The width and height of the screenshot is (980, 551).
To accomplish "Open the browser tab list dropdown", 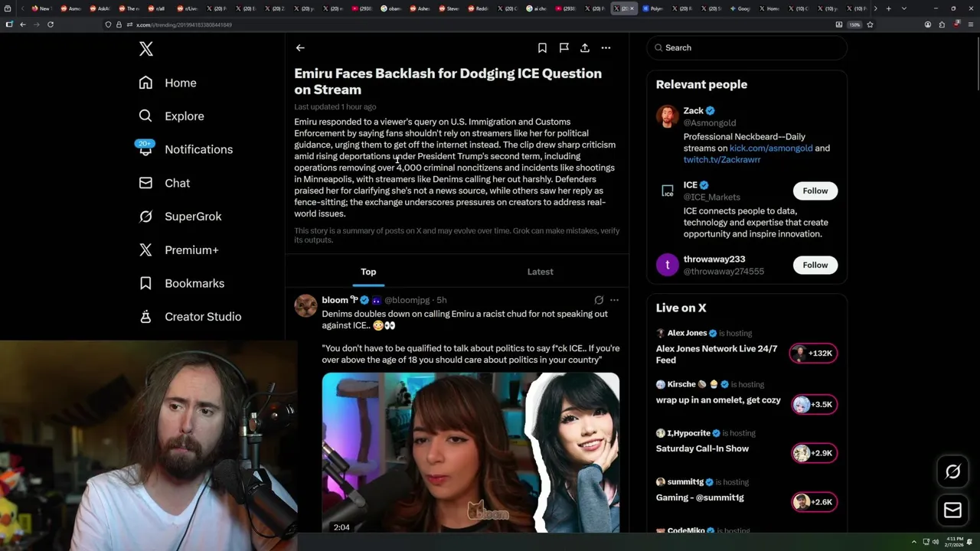I will tap(904, 8).
